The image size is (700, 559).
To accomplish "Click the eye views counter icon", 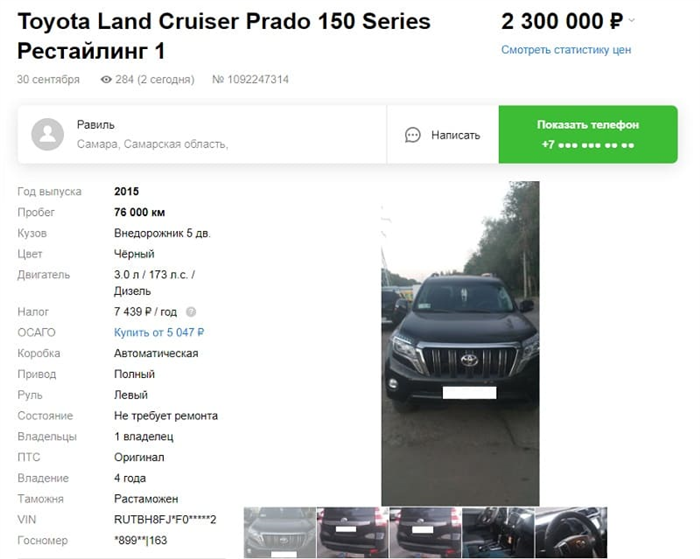I will tap(106, 79).
